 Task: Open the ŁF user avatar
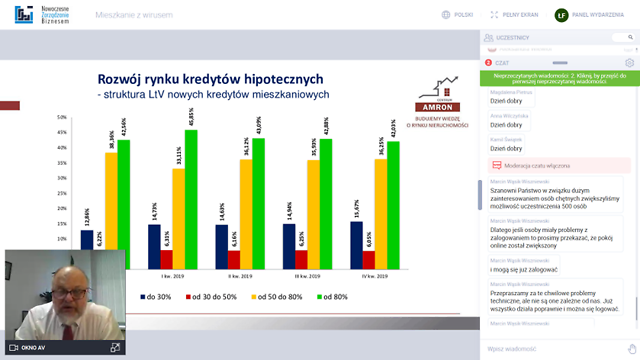click(x=561, y=15)
